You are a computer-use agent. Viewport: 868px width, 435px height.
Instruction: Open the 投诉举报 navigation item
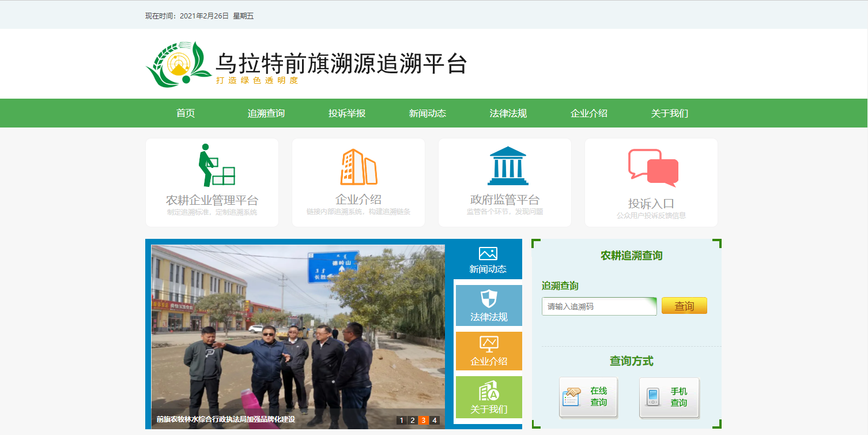point(346,113)
